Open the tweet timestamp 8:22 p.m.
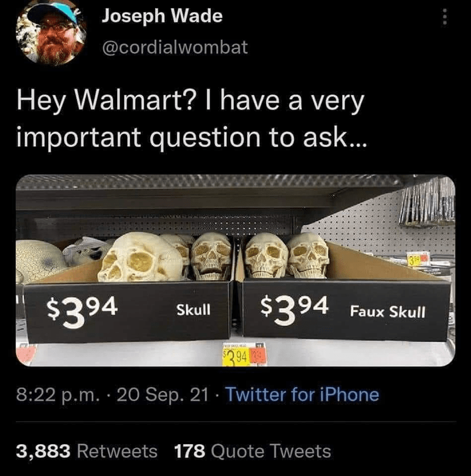Viewport: 471px width, 476px height. pos(58,395)
